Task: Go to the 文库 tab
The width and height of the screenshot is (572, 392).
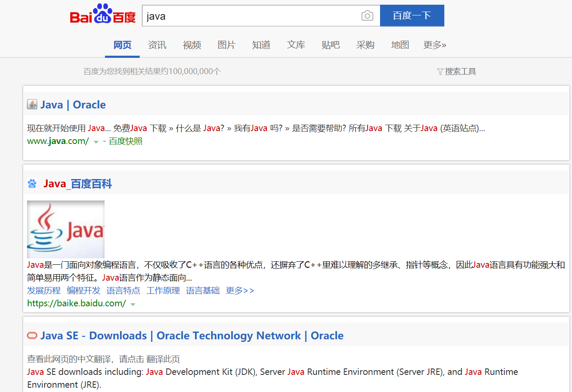Action: click(x=296, y=45)
